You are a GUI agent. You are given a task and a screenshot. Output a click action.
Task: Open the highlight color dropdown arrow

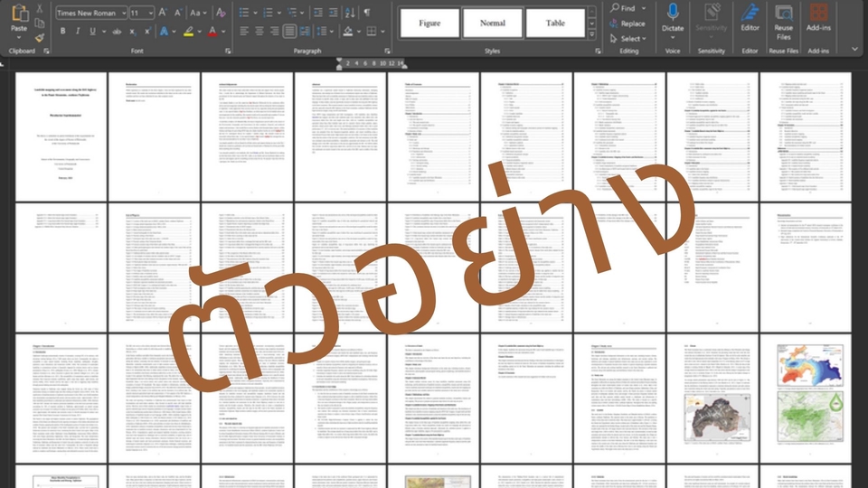[199, 32]
